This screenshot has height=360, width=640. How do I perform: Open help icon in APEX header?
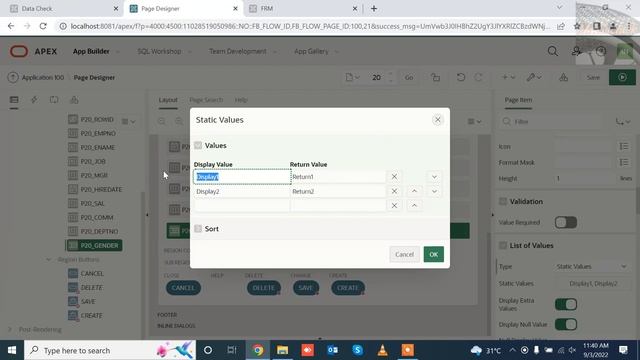point(601,51)
